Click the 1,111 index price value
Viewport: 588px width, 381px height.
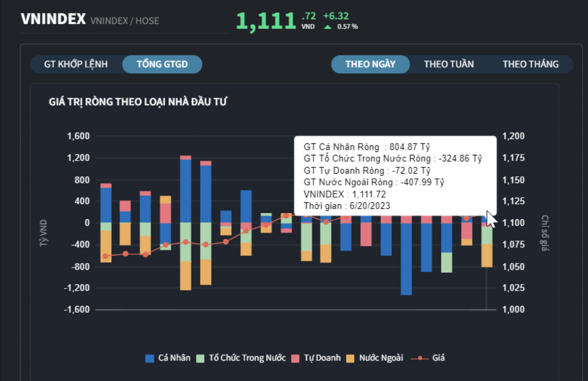point(266,21)
